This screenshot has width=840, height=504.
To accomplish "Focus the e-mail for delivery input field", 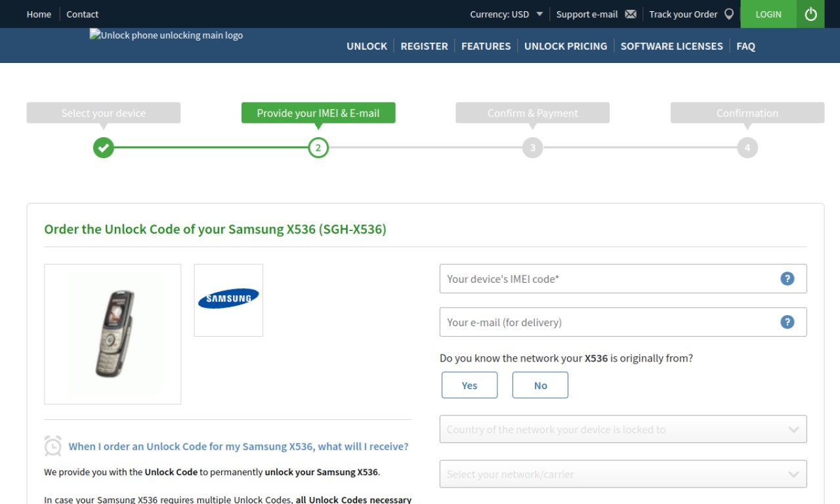I will click(x=623, y=322).
